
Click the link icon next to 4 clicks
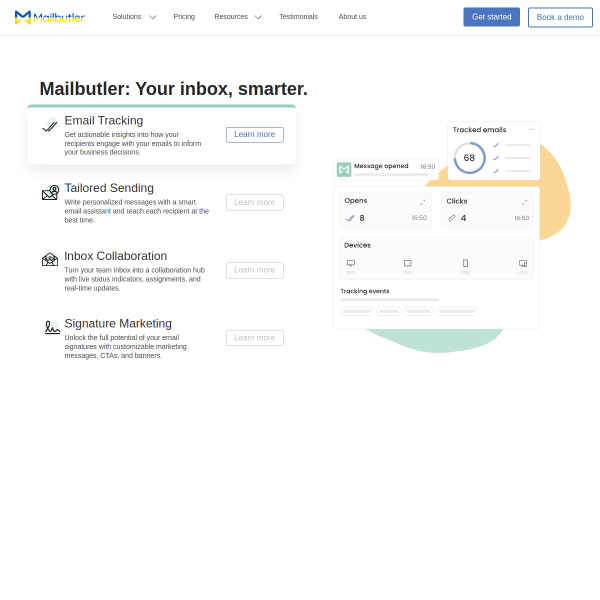452,218
